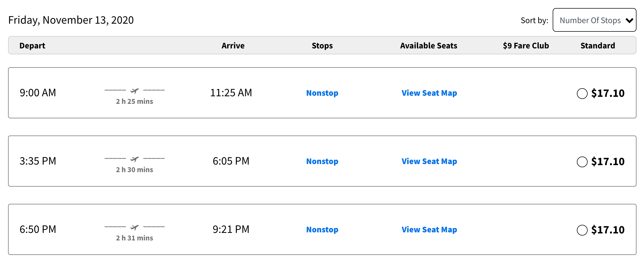Click the Friday, November 13, 2020 heading
The height and width of the screenshot is (263, 644).
tap(71, 20)
